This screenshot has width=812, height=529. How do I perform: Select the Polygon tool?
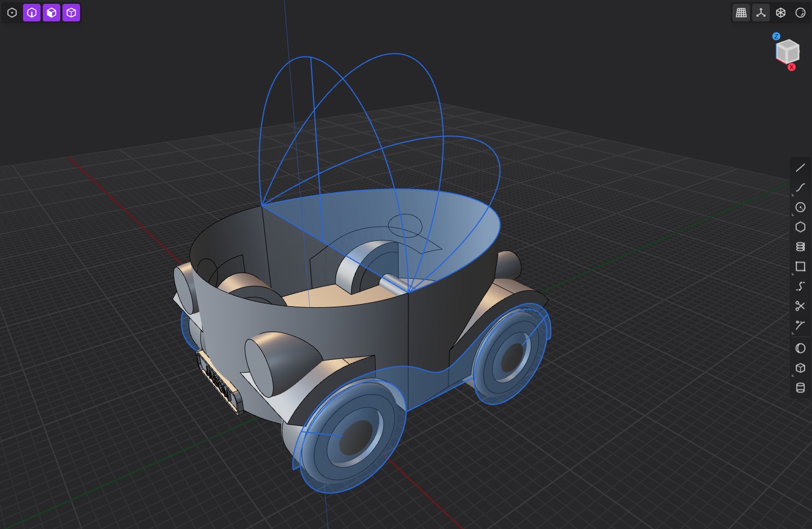coord(800,227)
